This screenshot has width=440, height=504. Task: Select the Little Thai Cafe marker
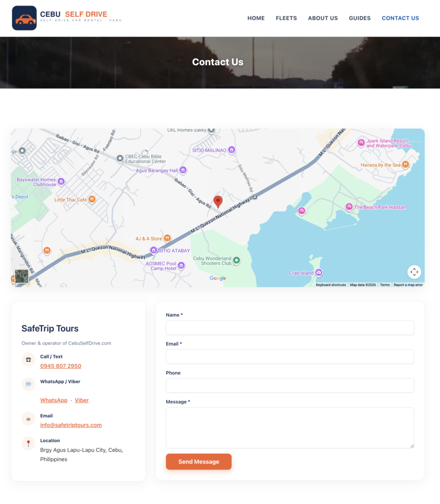click(92, 199)
